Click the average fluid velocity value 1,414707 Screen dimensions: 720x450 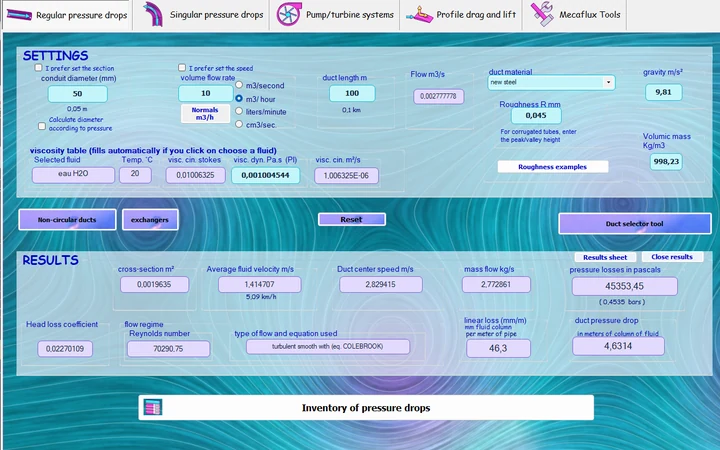point(259,285)
